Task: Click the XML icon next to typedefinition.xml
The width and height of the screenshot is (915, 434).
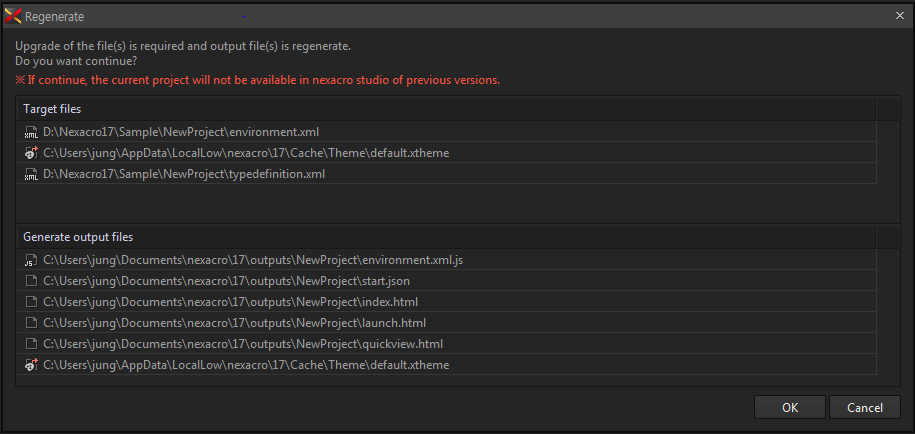Action: coord(31,174)
